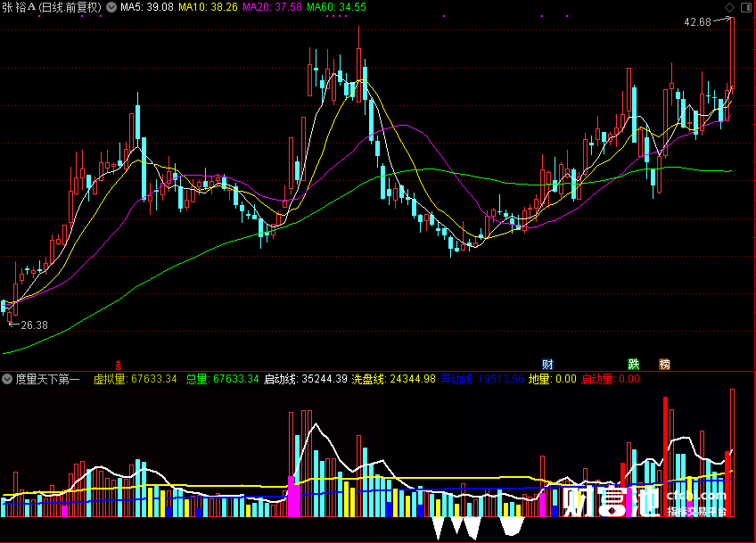Image resolution: width=756 pixels, height=543 pixels.
Task: Click the 度量天下第一 indicator name
Action: click(x=47, y=379)
